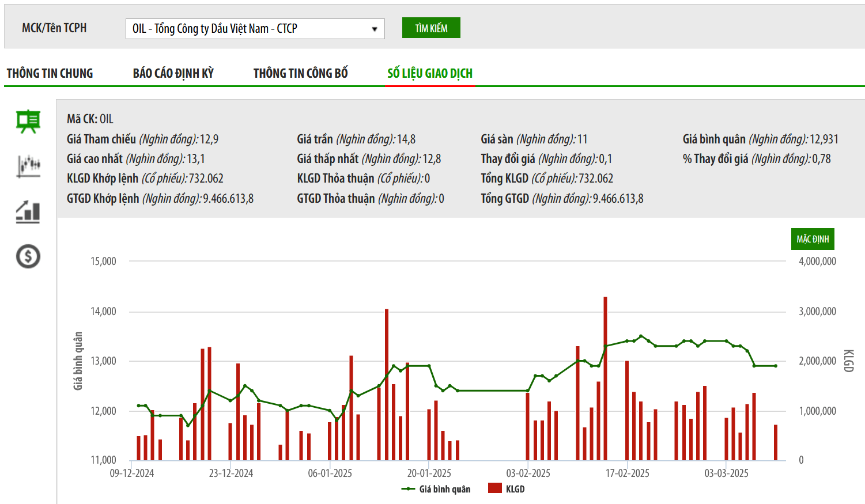Open the candlestick chart view icon
865x504 pixels.
click(28, 166)
